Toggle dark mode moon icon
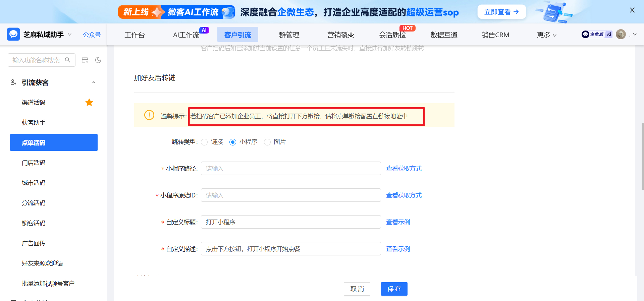 [98, 60]
